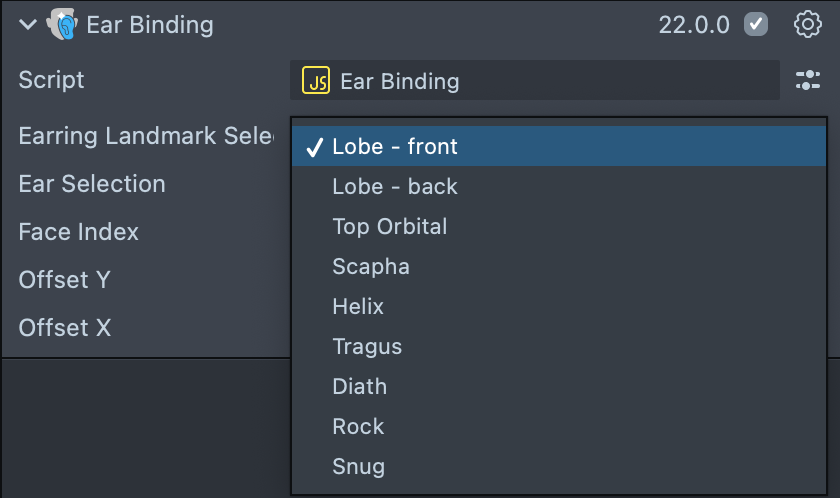Choose Lobe - back landmark option
This screenshot has height=498, width=840.
click(x=395, y=187)
